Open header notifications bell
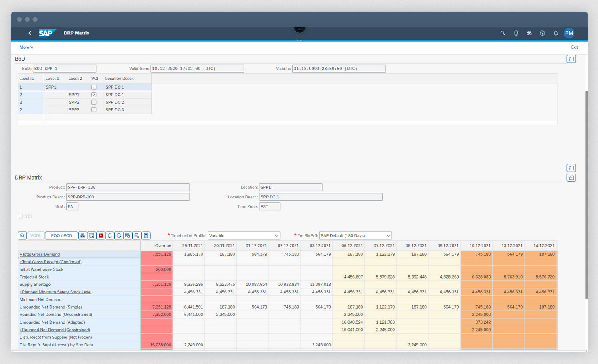Image resolution: width=598 pixels, height=364 pixels. pos(556,33)
